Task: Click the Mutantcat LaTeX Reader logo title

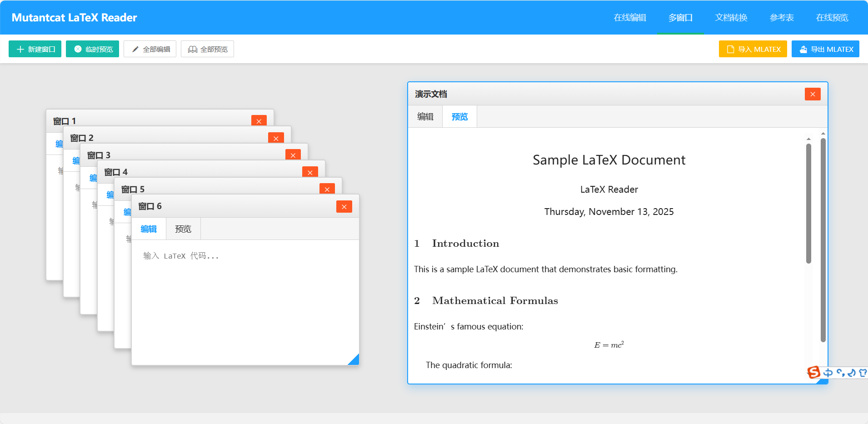Action: click(x=74, y=17)
